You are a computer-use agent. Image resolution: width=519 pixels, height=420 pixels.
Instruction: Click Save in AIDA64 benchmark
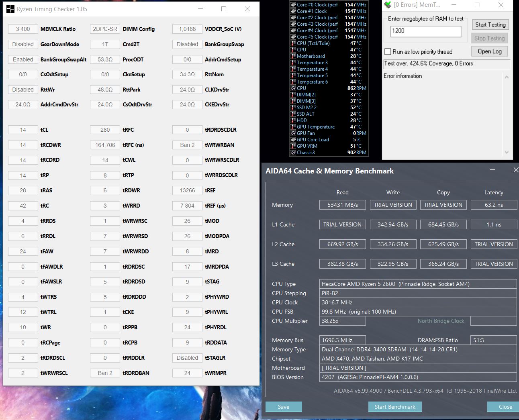(x=284, y=407)
